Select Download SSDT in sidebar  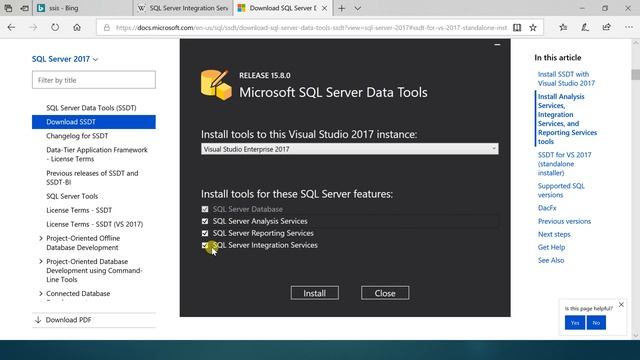(94, 122)
